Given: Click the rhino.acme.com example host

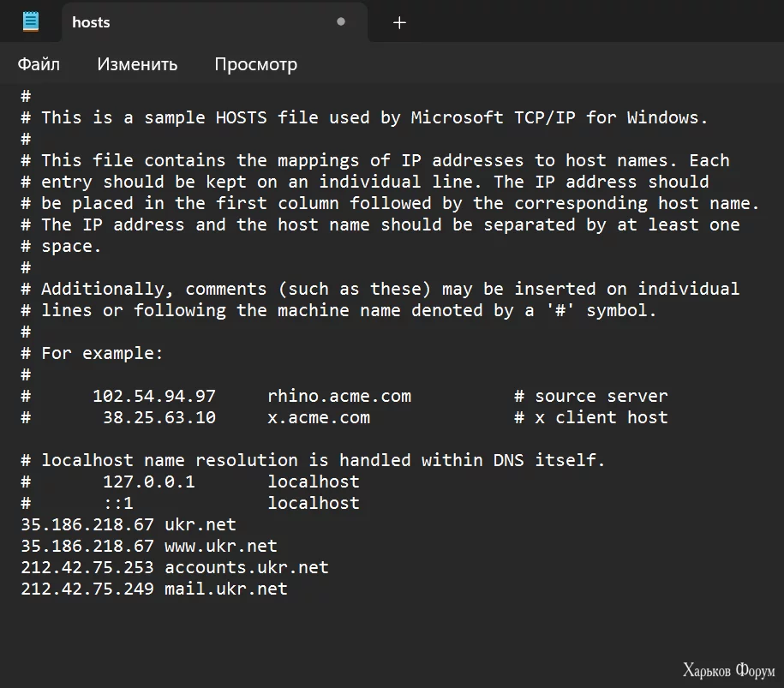Looking at the screenshot, I should (338, 396).
